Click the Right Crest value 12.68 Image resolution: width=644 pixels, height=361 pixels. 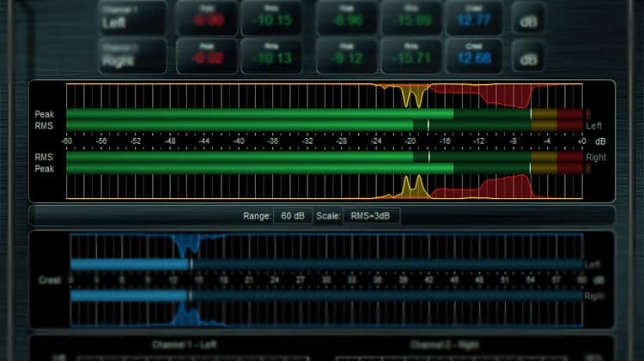[474, 57]
